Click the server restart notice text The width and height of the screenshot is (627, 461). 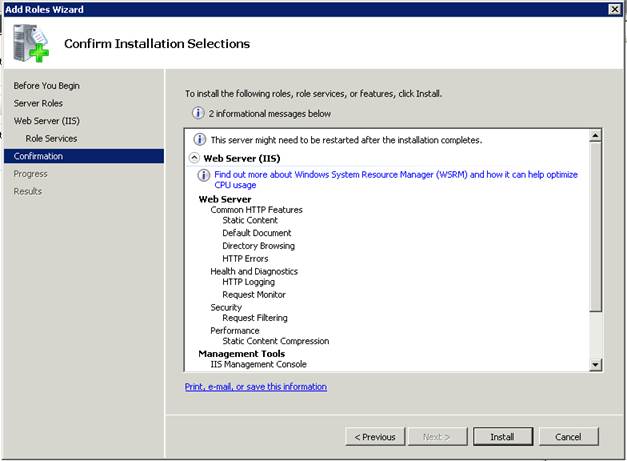[346, 140]
